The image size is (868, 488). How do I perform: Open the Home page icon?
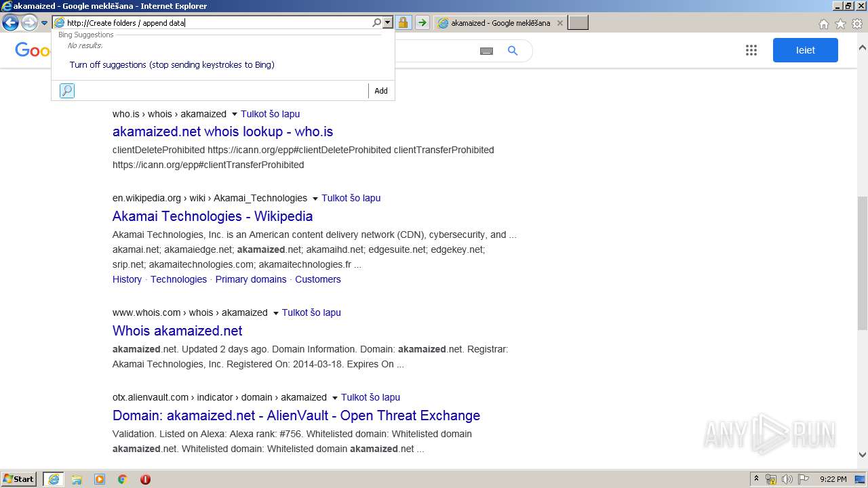(823, 24)
